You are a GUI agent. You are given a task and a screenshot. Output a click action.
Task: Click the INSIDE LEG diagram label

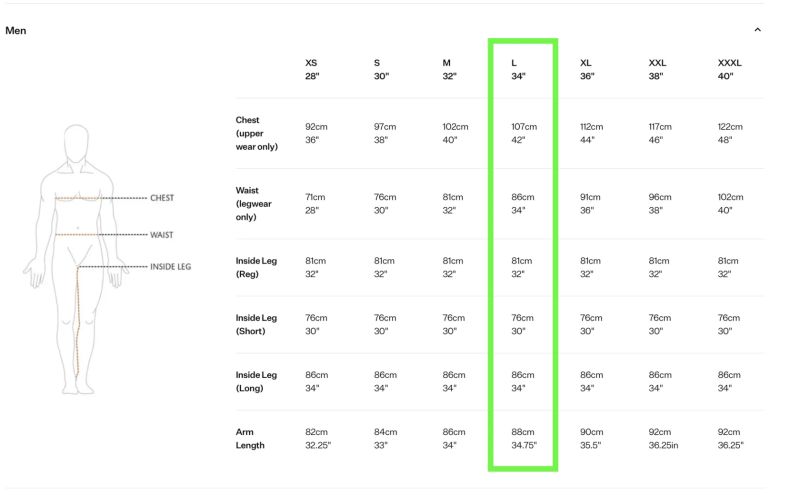point(170,267)
